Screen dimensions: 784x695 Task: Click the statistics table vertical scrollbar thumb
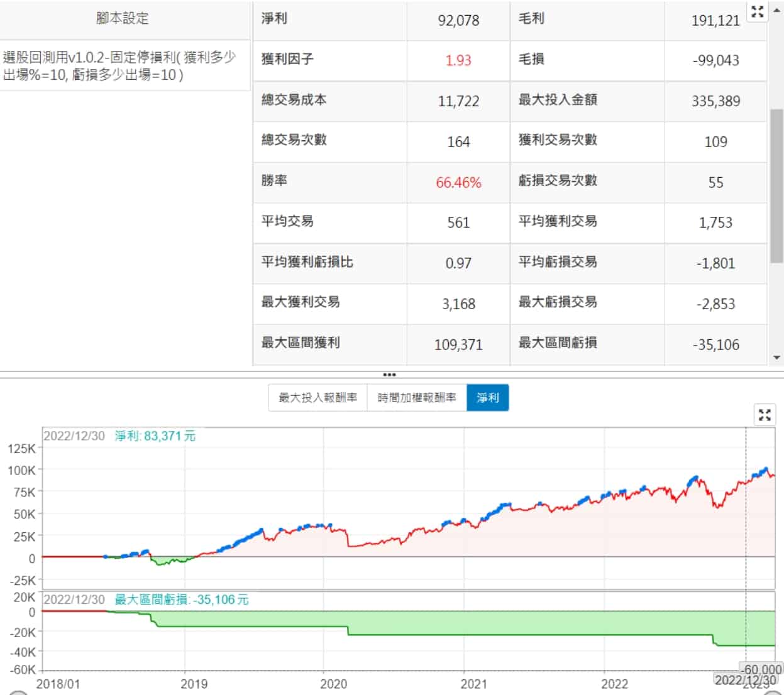pyautogui.click(x=776, y=185)
